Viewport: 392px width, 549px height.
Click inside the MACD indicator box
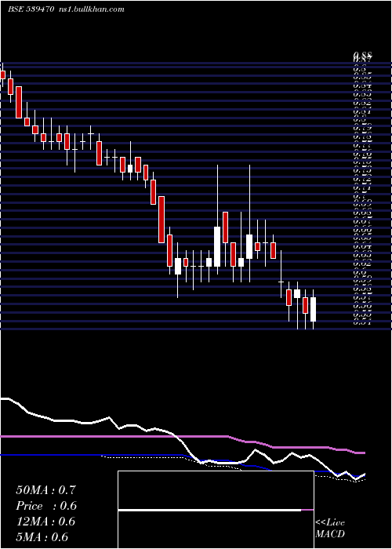[216, 510]
